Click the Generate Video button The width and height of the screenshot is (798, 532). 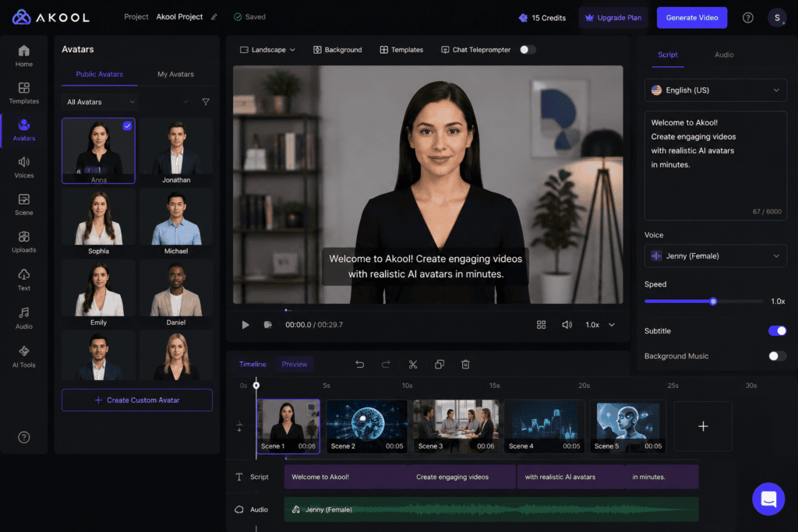(x=692, y=18)
